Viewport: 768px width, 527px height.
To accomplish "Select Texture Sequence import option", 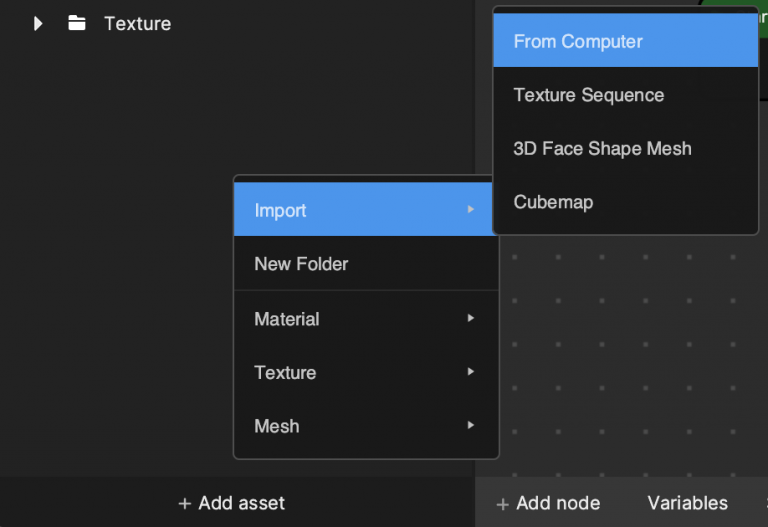I will tap(625, 95).
